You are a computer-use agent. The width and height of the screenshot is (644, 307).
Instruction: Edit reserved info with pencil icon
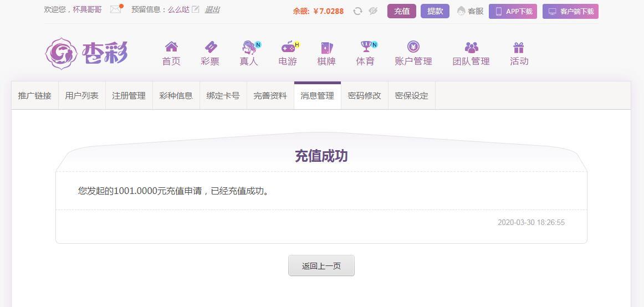[x=196, y=9]
